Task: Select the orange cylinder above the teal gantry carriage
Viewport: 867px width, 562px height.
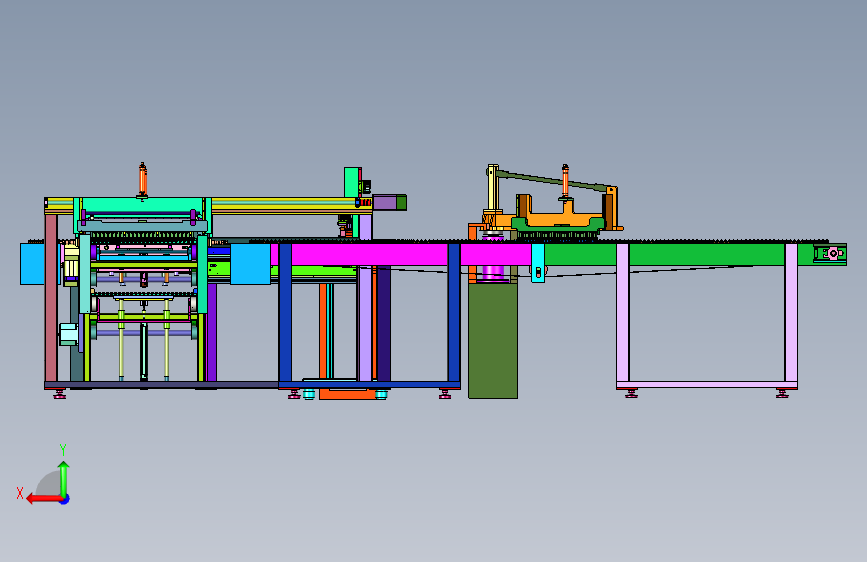Action: pos(143,179)
